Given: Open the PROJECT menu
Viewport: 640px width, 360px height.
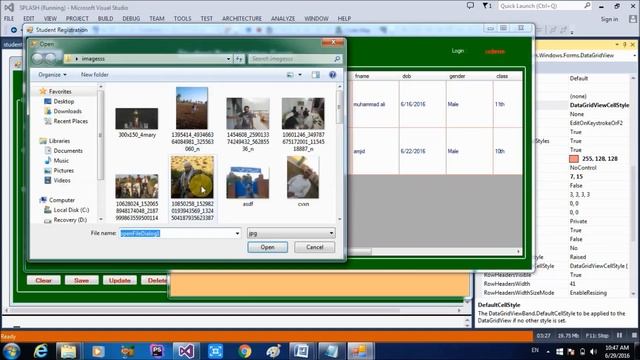Looking at the screenshot, I should (x=77, y=18).
